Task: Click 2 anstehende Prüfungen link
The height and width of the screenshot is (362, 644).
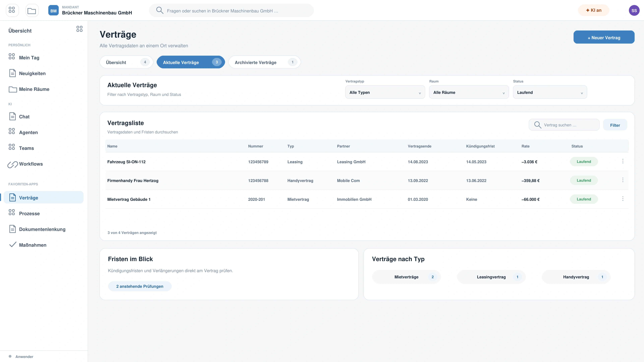Action: click(x=140, y=286)
